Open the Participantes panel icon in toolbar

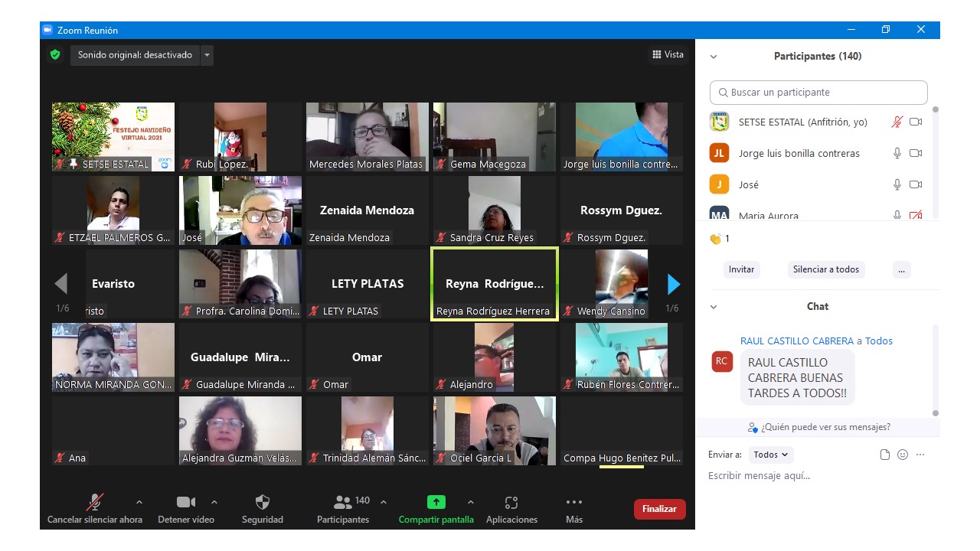click(343, 503)
